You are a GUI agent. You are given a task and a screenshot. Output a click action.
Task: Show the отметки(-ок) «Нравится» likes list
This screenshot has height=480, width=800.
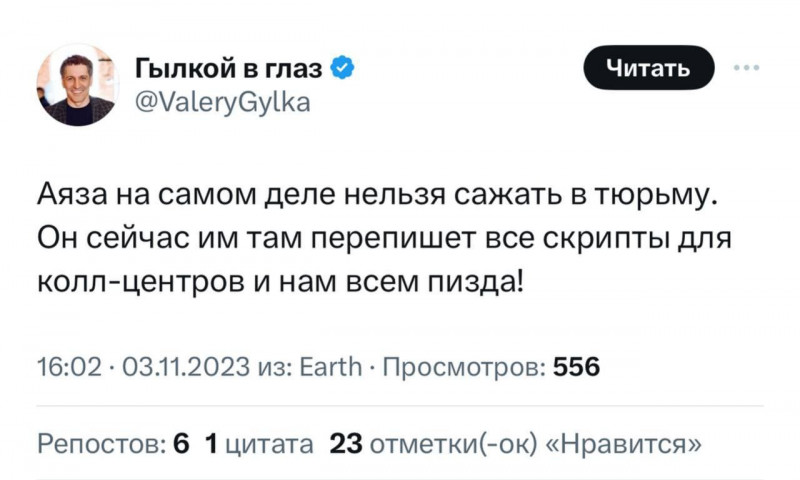pyautogui.click(x=535, y=443)
